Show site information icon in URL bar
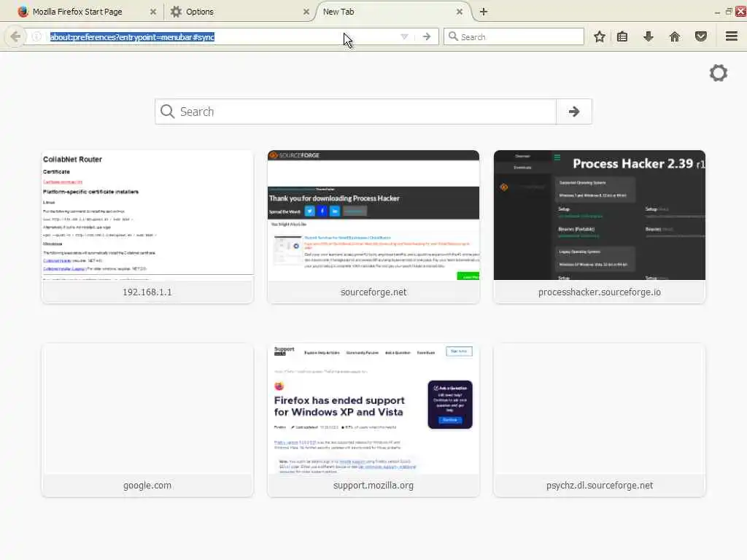Image resolution: width=747 pixels, height=560 pixels. coord(36,36)
